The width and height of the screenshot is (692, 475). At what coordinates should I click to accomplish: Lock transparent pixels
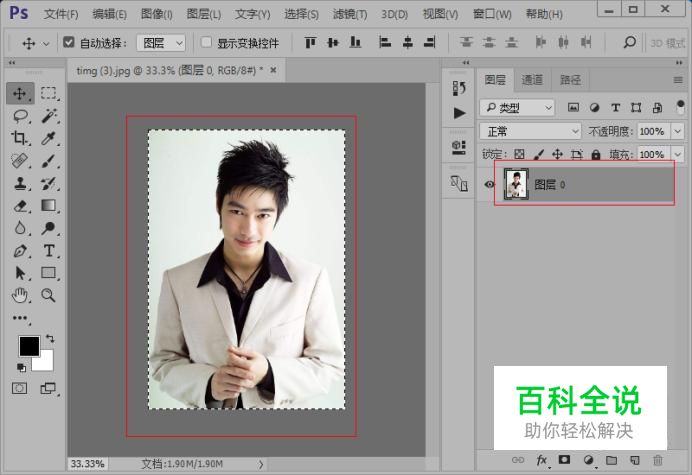(519, 154)
